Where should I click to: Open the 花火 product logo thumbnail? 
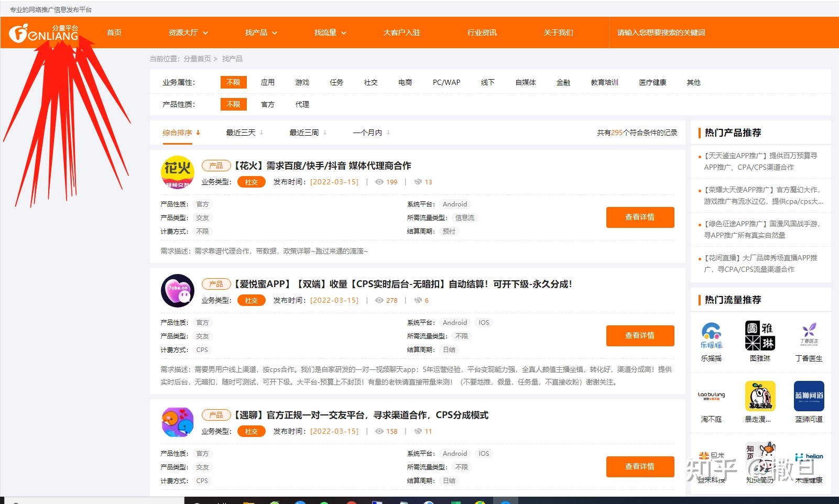[x=177, y=172]
